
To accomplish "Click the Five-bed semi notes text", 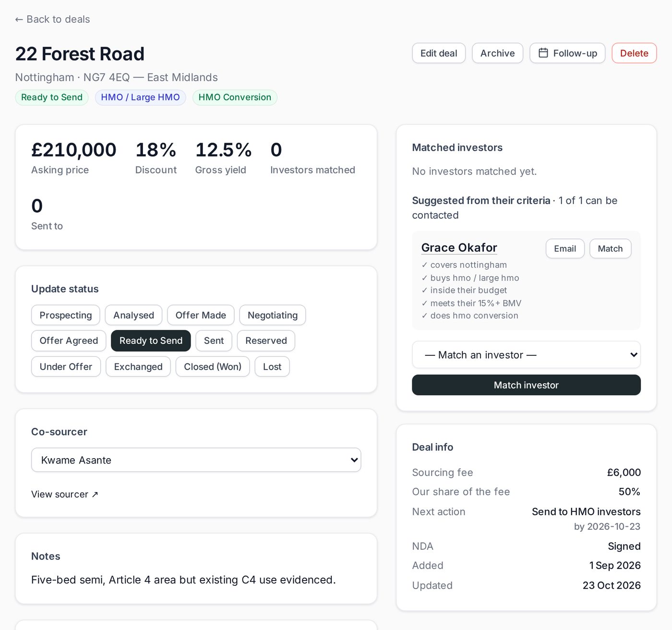I will coord(183,580).
